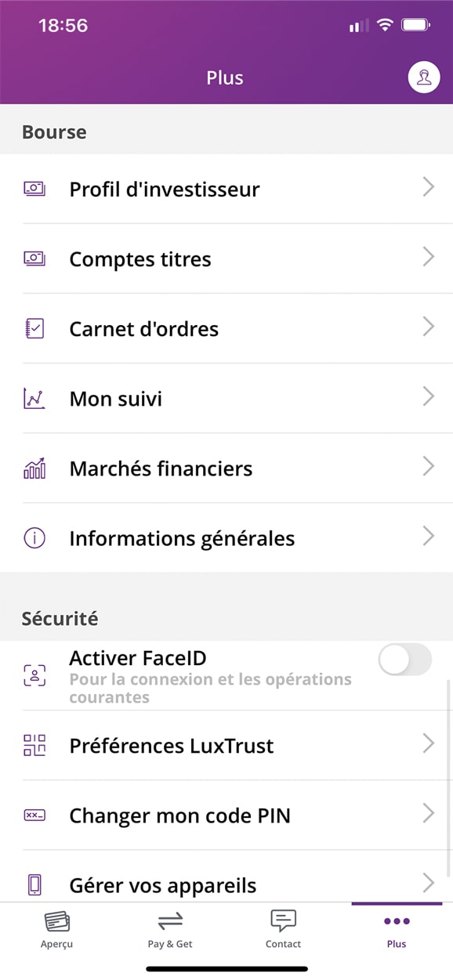The image size is (453, 980).
Task: Open the Pay & Get tab
Action: pyautogui.click(x=170, y=929)
